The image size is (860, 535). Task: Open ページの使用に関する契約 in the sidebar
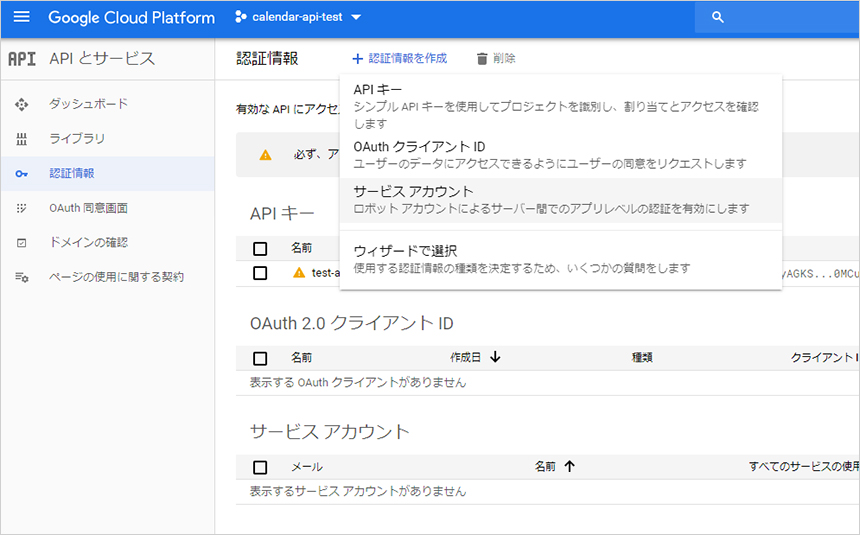point(116,277)
